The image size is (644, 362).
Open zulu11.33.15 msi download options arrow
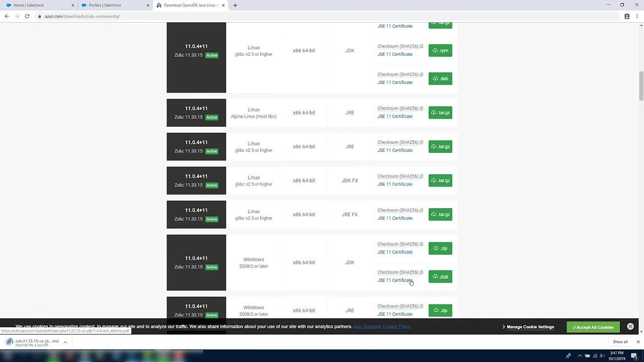pyautogui.click(x=65, y=342)
